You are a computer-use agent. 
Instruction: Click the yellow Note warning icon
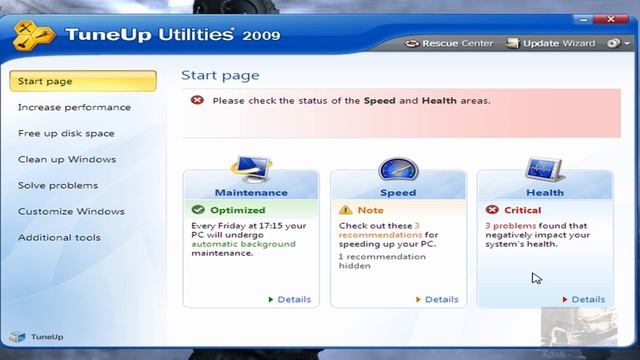pos(345,210)
